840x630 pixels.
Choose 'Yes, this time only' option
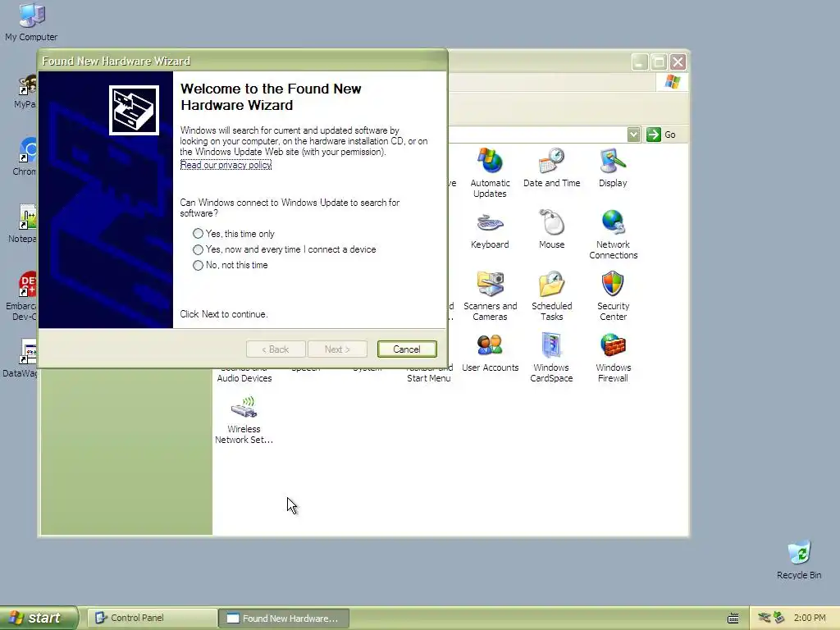tap(234, 234)
